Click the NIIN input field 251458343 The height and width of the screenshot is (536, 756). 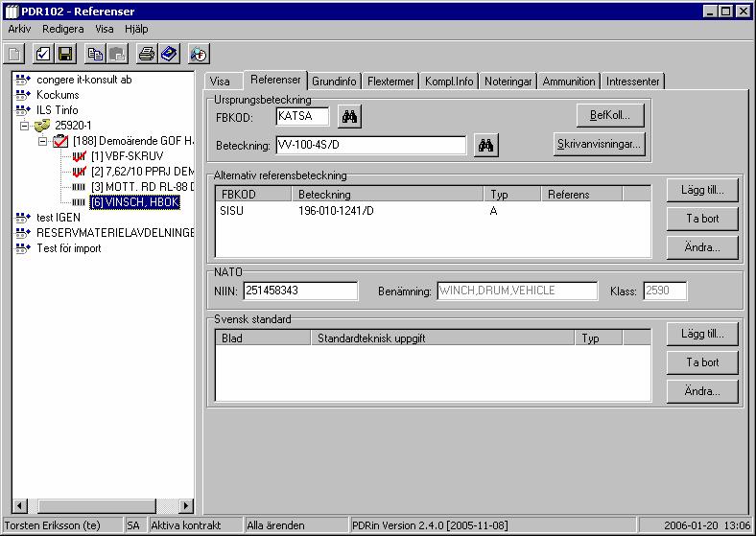tap(300, 291)
